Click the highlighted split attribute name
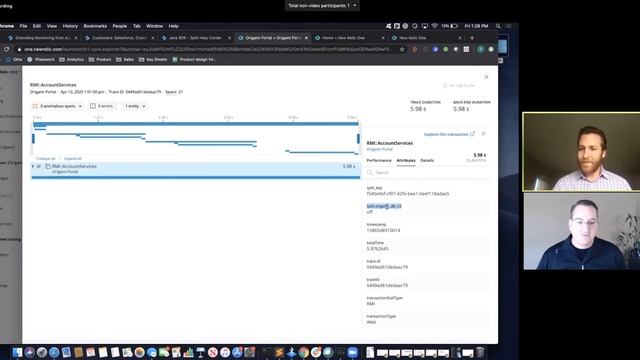 coord(384,206)
